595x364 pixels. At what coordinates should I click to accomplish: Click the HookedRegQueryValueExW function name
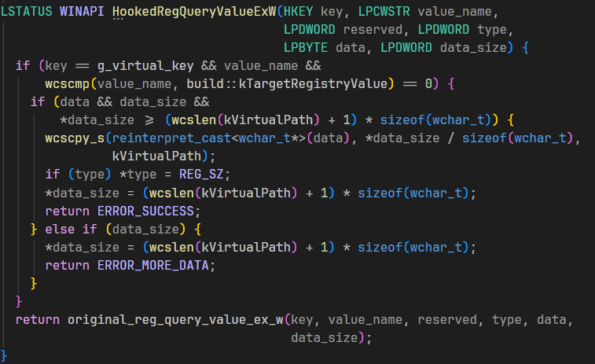194,13
